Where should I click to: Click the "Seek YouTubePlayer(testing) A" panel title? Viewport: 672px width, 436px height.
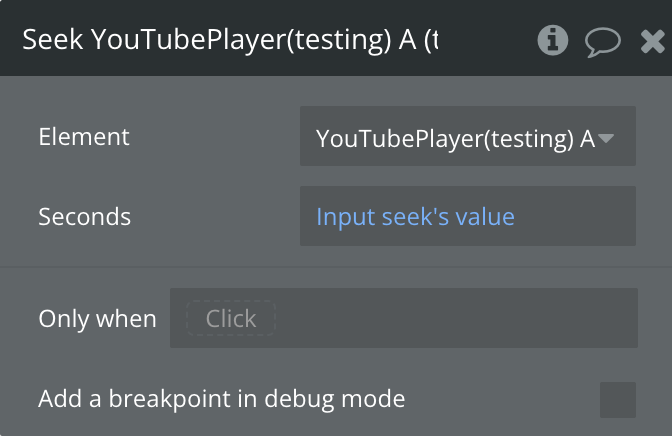pos(230,41)
